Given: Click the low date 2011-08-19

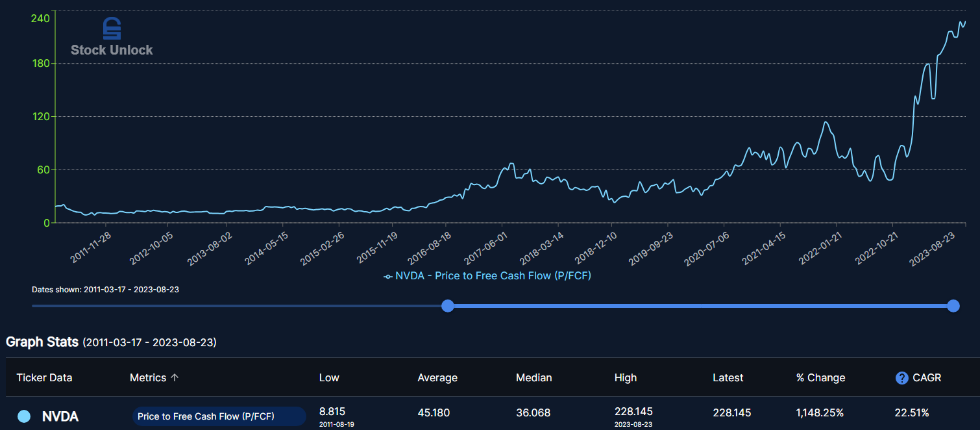Looking at the screenshot, I should pos(337,424).
